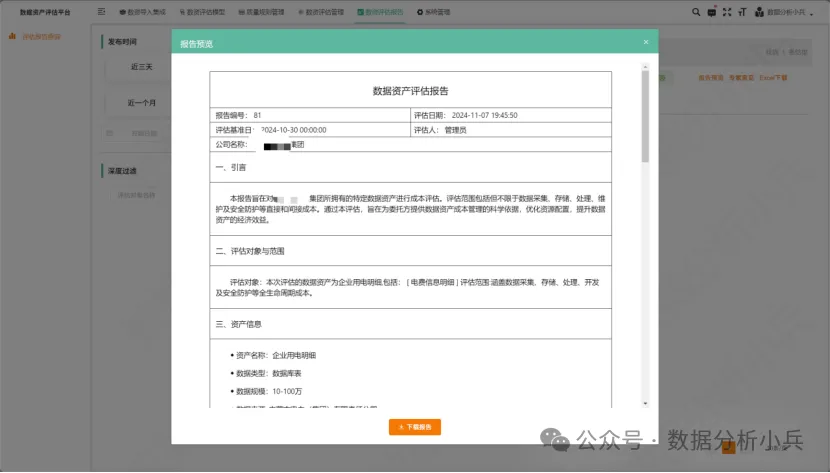Open the 数资导入集成 menu

[142, 12]
